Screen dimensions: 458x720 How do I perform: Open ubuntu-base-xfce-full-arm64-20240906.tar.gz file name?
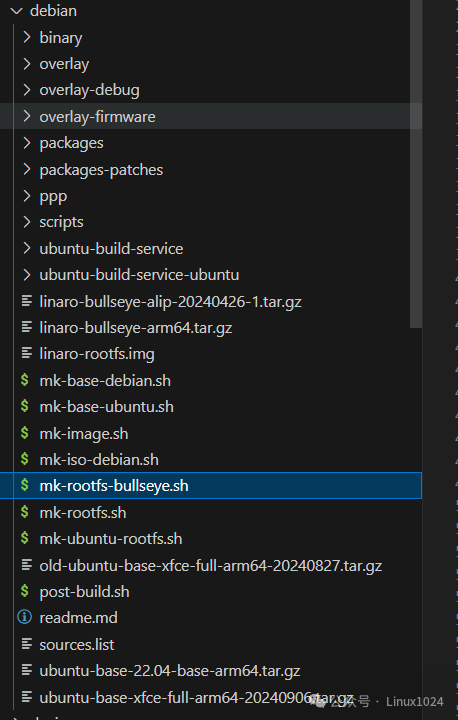pos(196,698)
